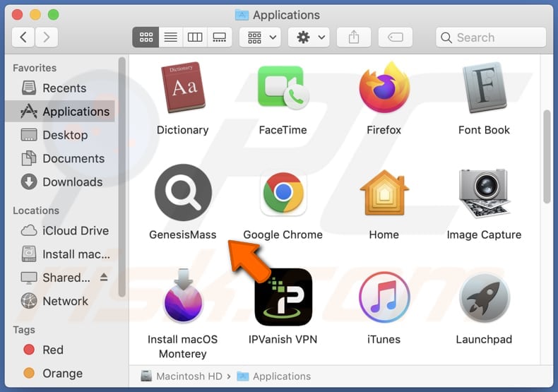Image resolution: width=558 pixels, height=392 pixels.
Task: Go forward with the right chevron button
Action: click(x=46, y=37)
